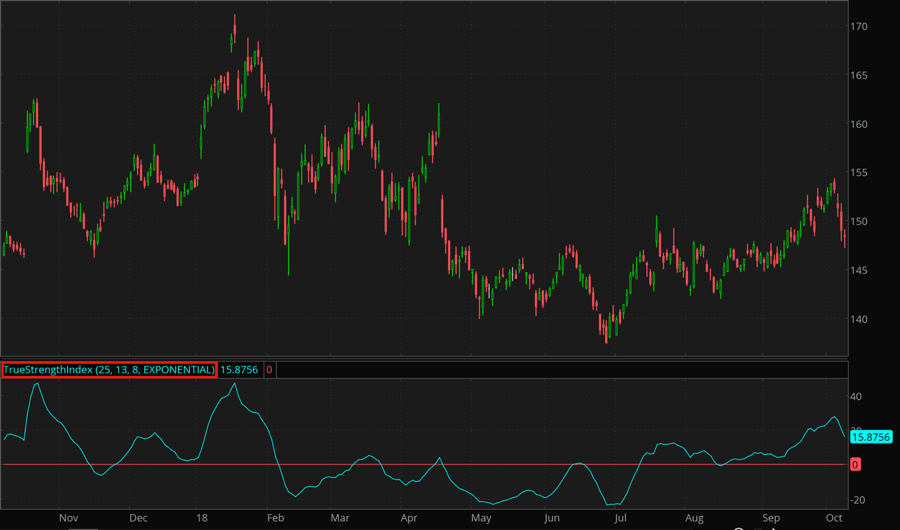Click the 40 level on indicator axis
Image resolution: width=900 pixels, height=530 pixels.
856,397
